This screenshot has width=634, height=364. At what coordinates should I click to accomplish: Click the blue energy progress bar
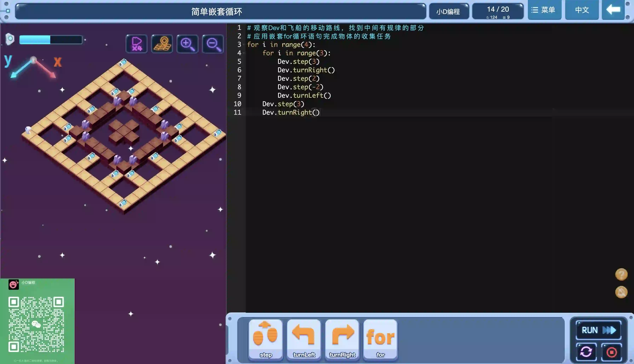coord(51,40)
